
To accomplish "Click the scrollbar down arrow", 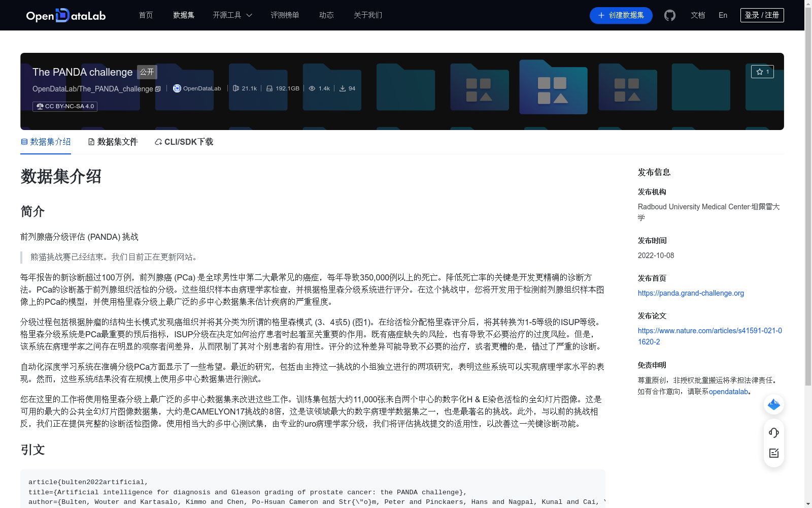I will pyautogui.click(x=808, y=504).
